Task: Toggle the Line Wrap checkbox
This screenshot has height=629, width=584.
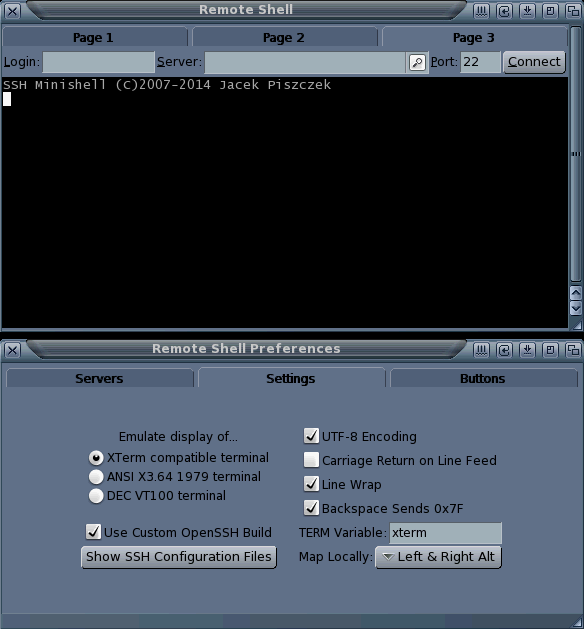Action: (x=311, y=484)
